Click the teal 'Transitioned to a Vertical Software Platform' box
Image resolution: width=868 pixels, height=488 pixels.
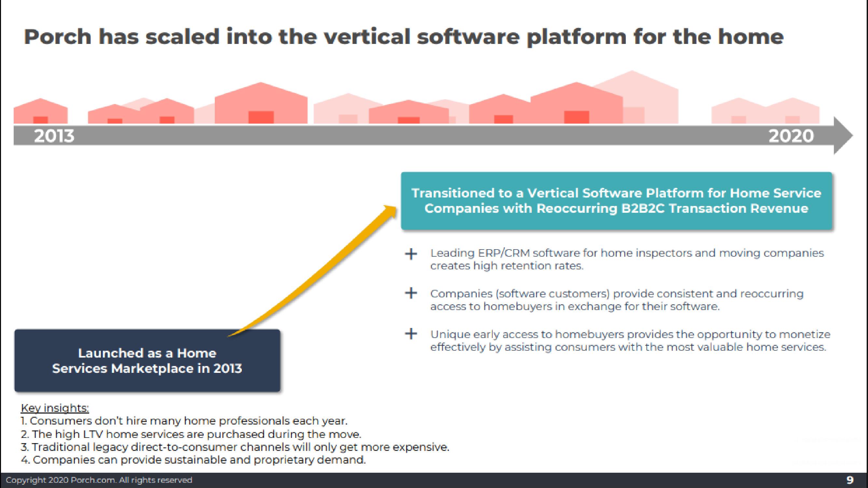(616, 201)
